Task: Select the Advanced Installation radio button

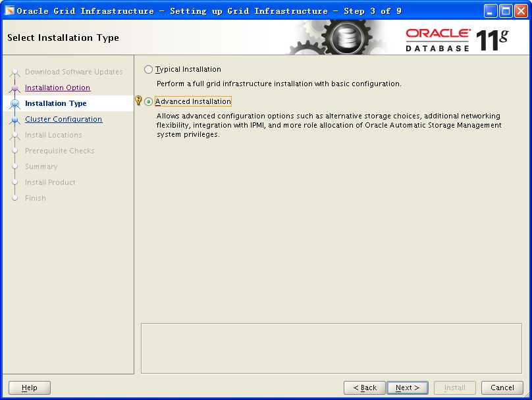Action: click(148, 102)
